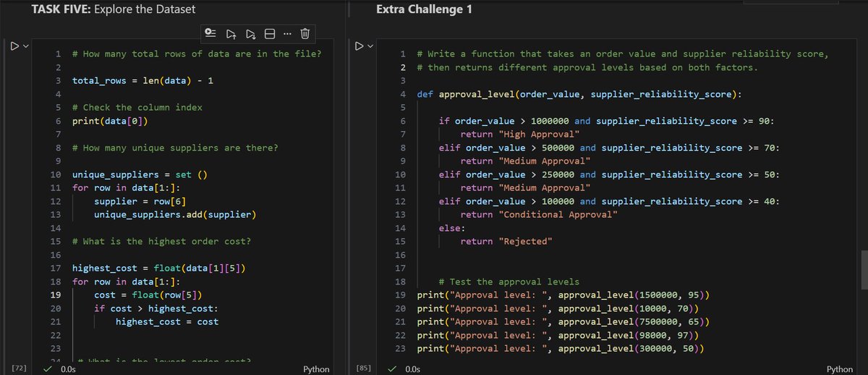The image size is (868, 375).
Task: Click the 'unique_suppliers.add(supplier)' line
Action: coord(175,214)
